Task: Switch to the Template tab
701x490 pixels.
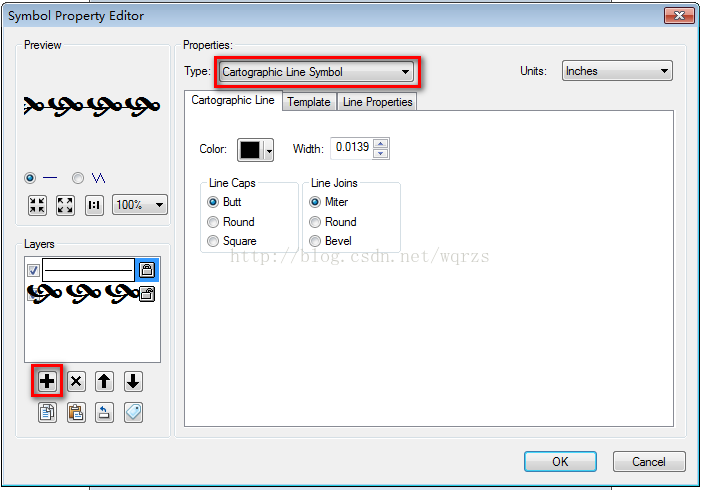Action: coord(309,102)
